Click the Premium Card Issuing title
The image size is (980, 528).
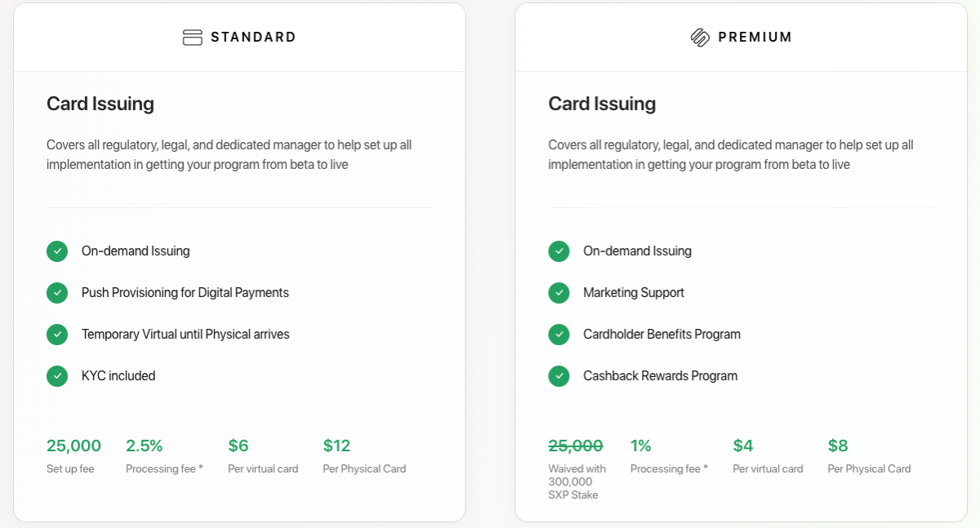602,104
